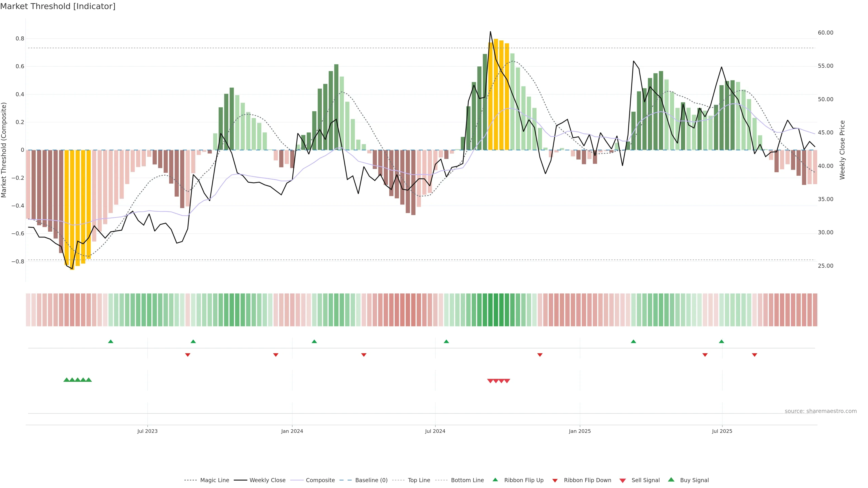868x488 pixels.
Task: Click the source: sharemaestro.com text
Action: click(x=821, y=411)
